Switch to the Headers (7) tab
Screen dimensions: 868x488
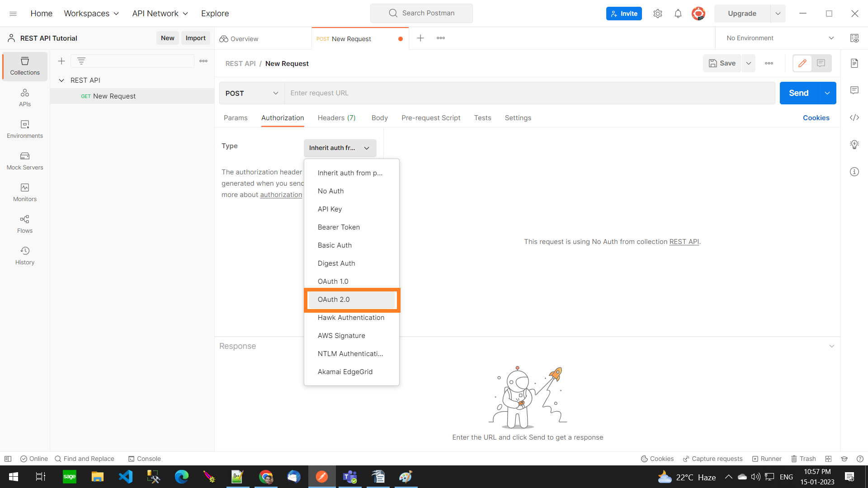(x=336, y=118)
